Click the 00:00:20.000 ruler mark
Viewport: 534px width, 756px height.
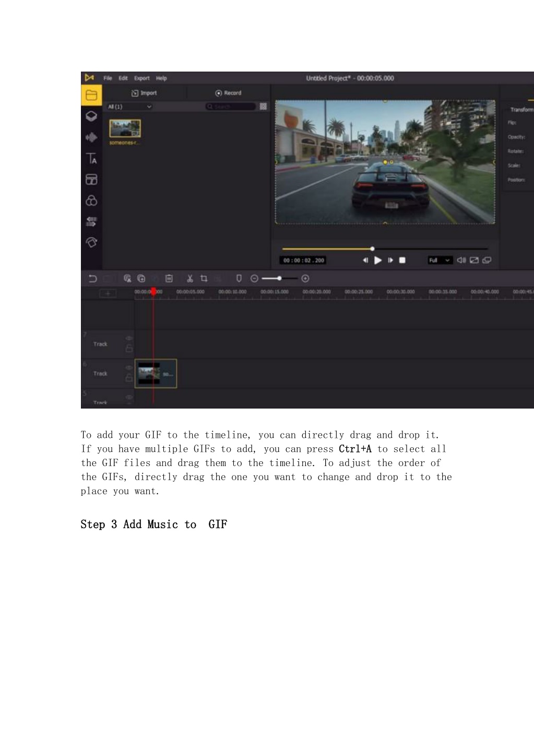point(316,292)
